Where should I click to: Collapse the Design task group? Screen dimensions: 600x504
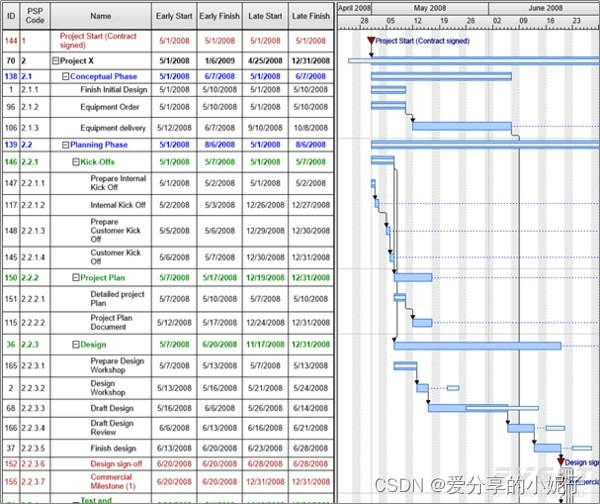tap(76, 345)
